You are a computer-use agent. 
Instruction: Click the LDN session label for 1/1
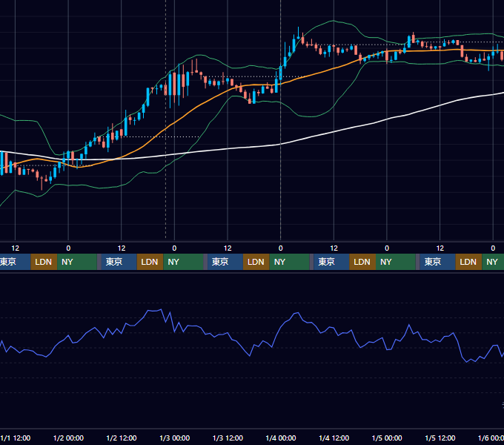pos(44,262)
